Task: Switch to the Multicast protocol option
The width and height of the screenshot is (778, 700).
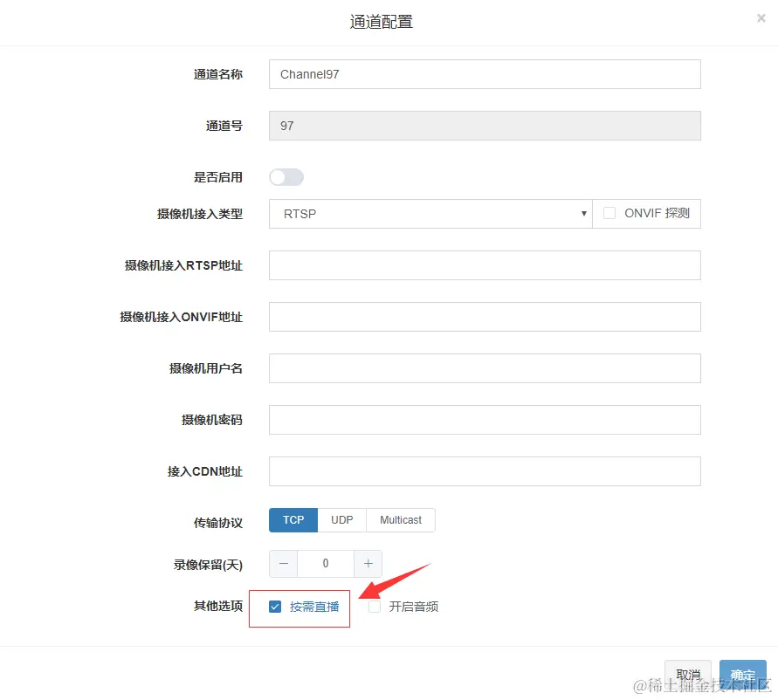Action: [x=400, y=519]
